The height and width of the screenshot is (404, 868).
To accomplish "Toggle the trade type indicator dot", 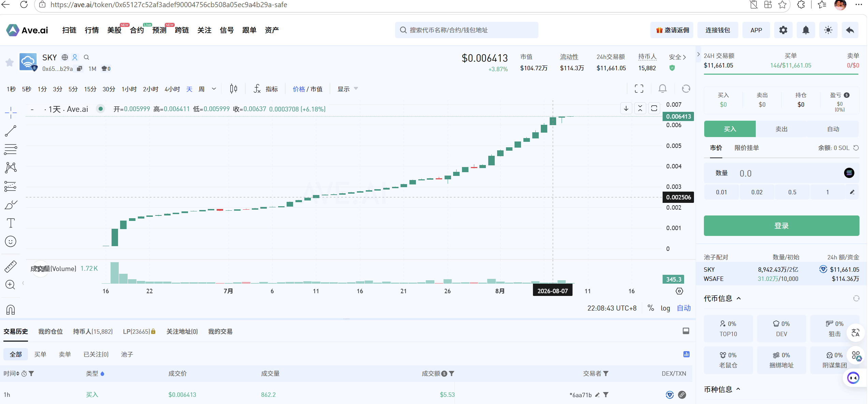I will pos(102,374).
